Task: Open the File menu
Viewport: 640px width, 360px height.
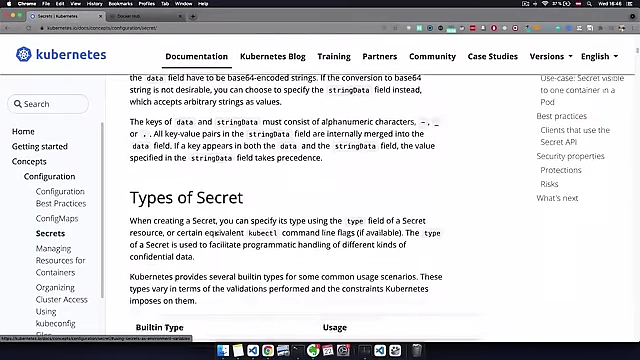Action: (x=46, y=4)
